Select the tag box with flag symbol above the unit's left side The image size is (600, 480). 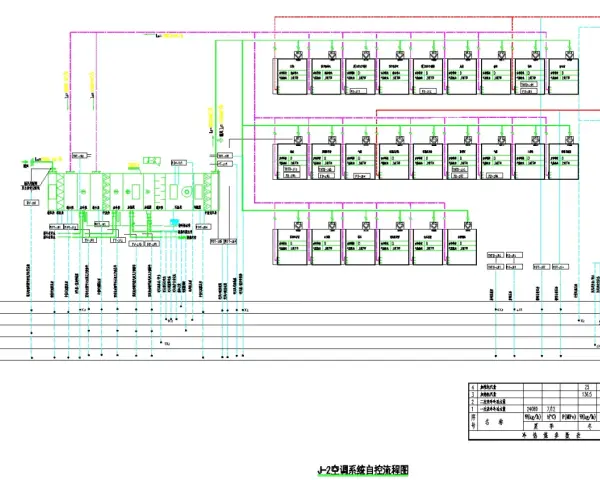(x=82, y=156)
